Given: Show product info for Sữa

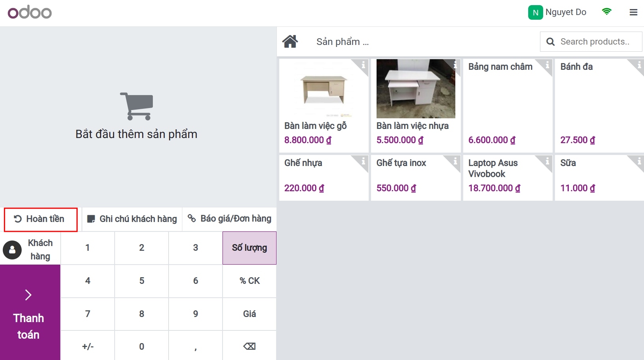Looking at the screenshot, I should click(x=639, y=161).
